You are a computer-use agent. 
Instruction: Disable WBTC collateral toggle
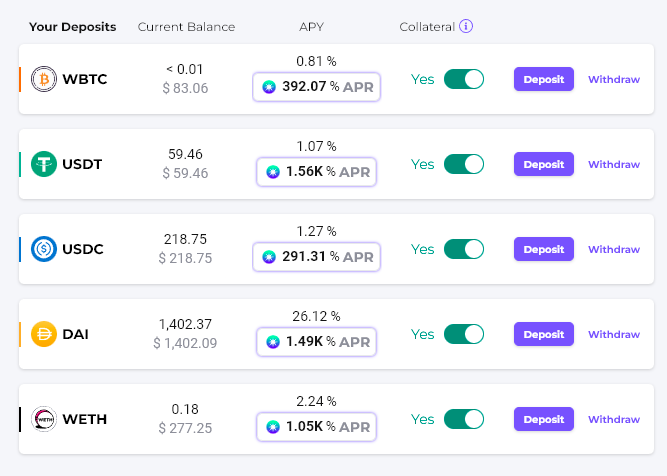[x=464, y=79]
